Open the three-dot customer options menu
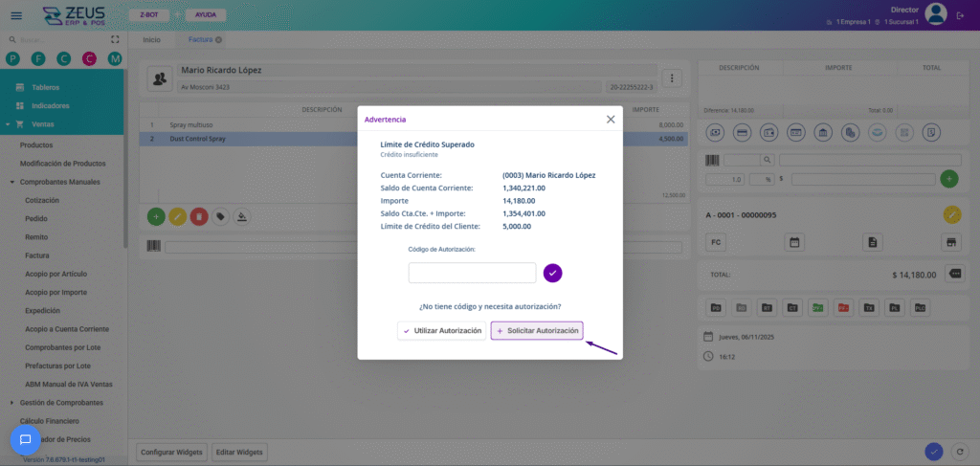 click(672, 78)
